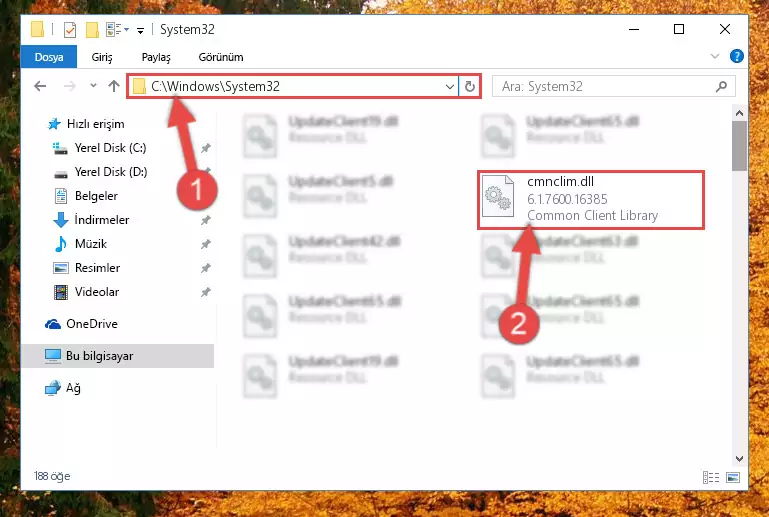Click the Bu bilgisayar monitor icon

pyautogui.click(x=53, y=356)
